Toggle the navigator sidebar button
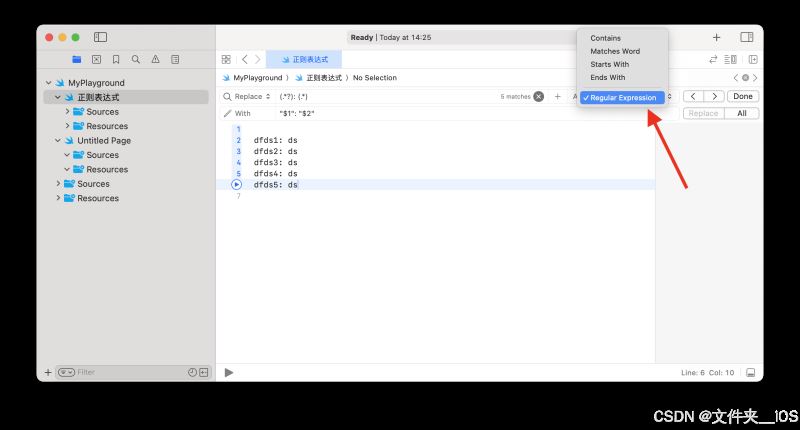The width and height of the screenshot is (800, 430). click(x=101, y=37)
